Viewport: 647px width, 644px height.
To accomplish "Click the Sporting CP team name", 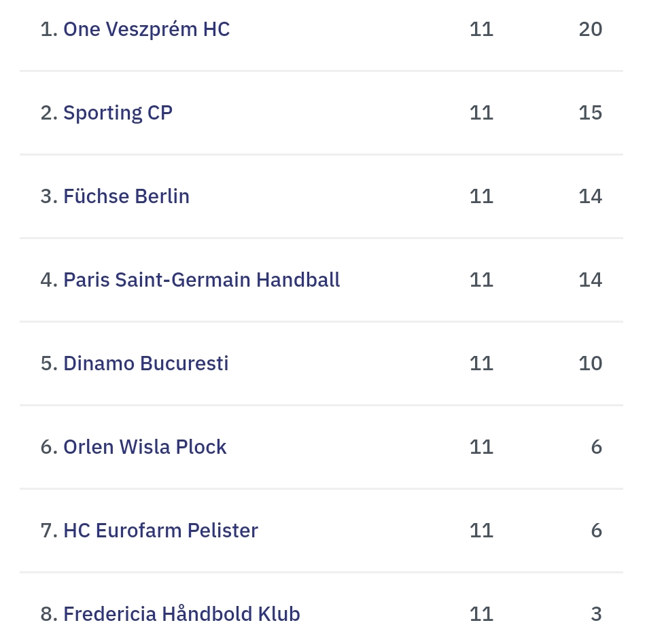I will tap(118, 113).
